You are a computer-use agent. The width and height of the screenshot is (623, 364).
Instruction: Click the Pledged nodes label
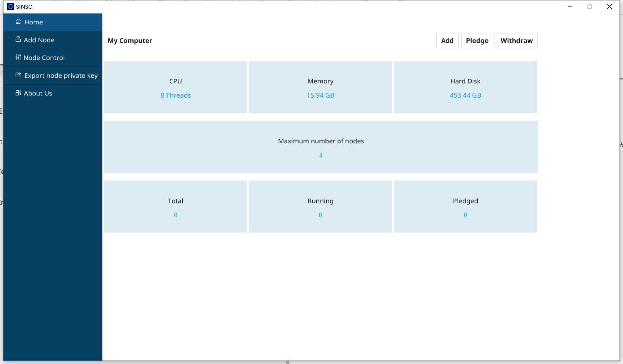[x=465, y=201]
